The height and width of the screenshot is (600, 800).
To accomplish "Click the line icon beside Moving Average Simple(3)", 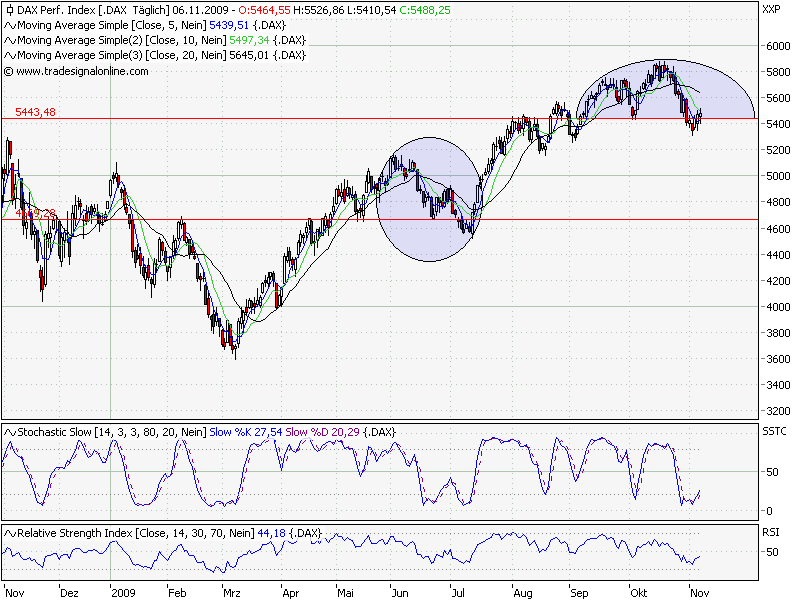I will (x=10, y=55).
